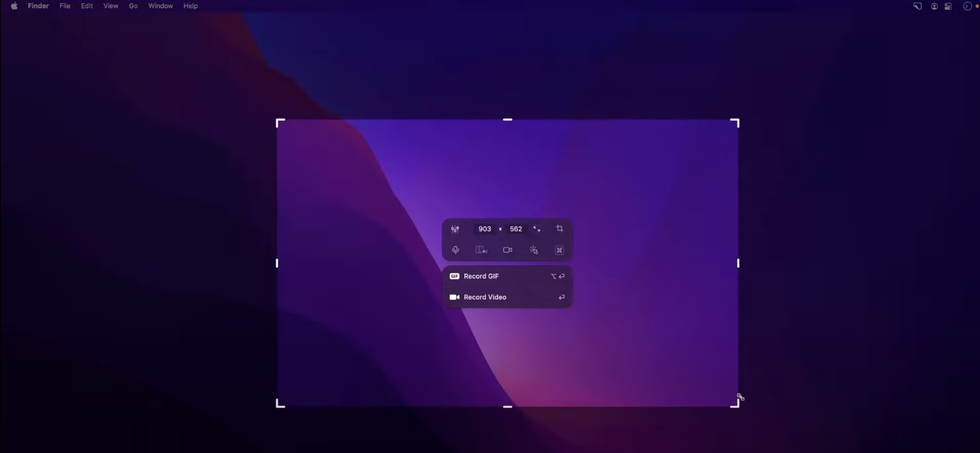Click Record GIF
This screenshot has height=453, width=980.
tap(507, 276)
